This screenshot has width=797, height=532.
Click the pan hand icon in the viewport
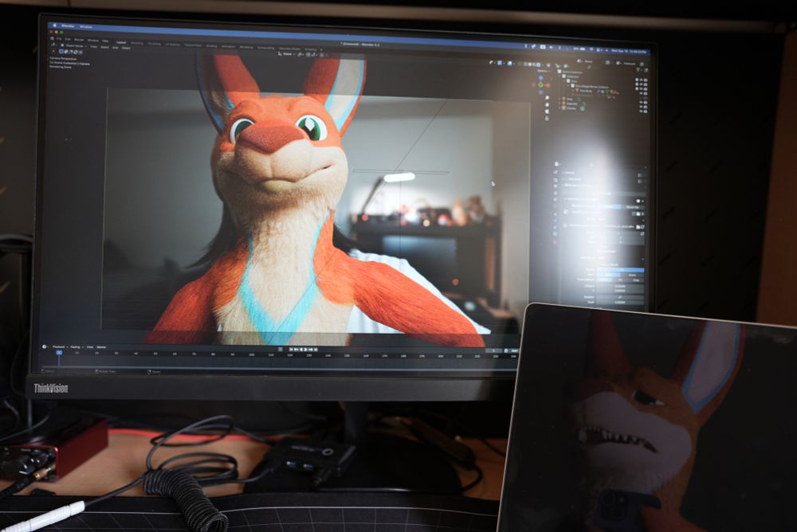point(547,104)
